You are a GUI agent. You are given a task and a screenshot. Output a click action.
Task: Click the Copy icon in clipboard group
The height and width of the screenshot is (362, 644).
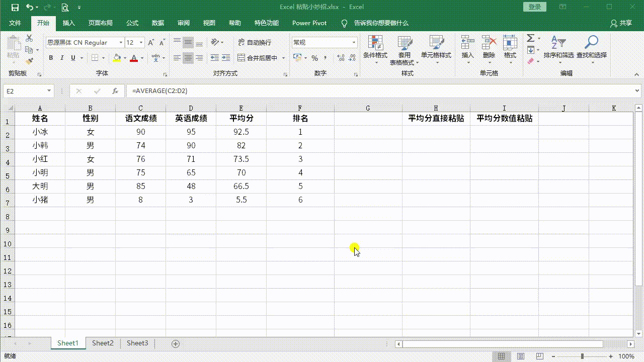29,50
